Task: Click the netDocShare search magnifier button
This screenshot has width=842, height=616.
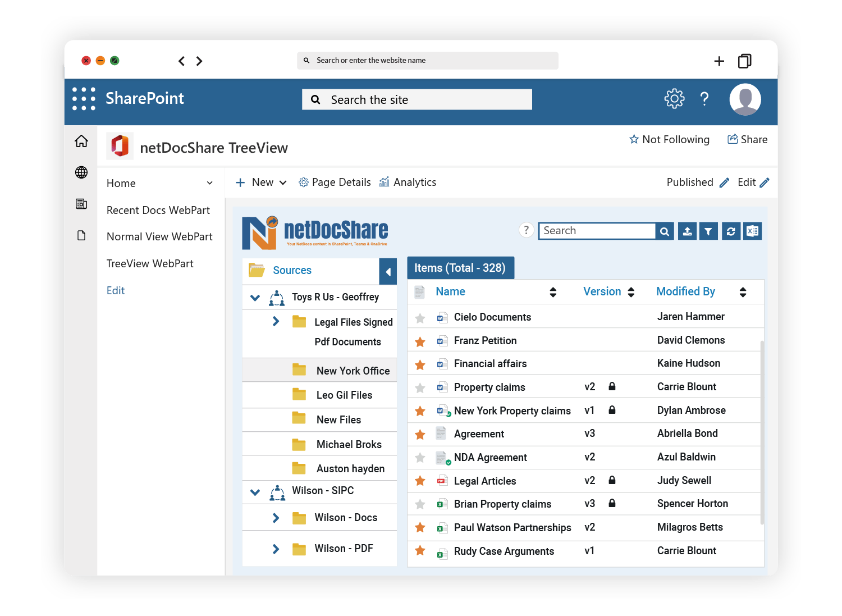Action: [665, 231]
